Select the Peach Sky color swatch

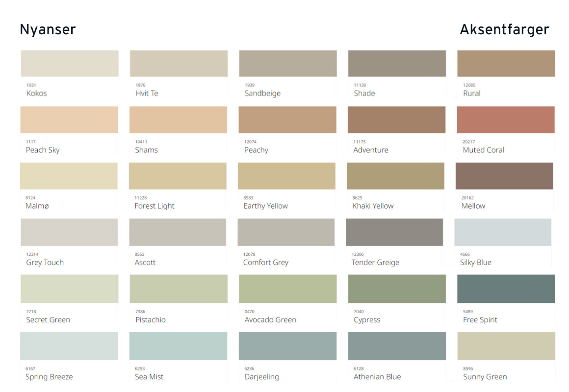69,120
